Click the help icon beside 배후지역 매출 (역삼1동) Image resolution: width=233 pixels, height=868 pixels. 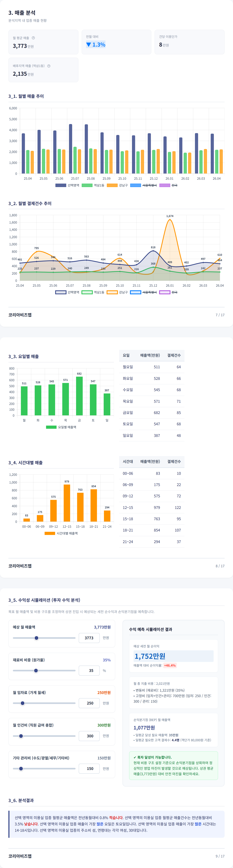coord(49,66)
